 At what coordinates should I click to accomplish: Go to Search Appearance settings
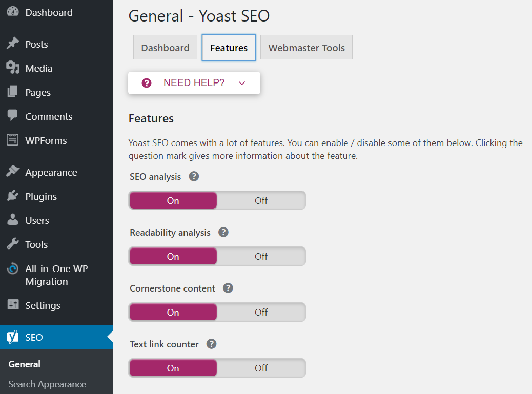[46, 384]
